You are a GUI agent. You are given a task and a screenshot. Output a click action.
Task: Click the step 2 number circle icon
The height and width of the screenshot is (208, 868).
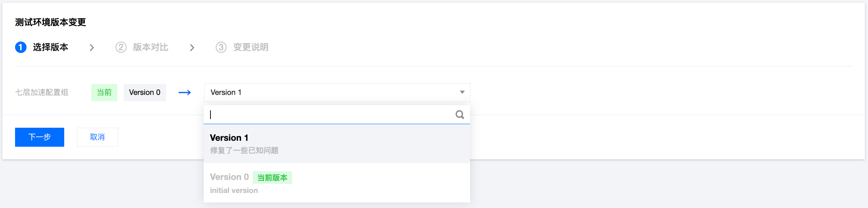tap(121, 47)
